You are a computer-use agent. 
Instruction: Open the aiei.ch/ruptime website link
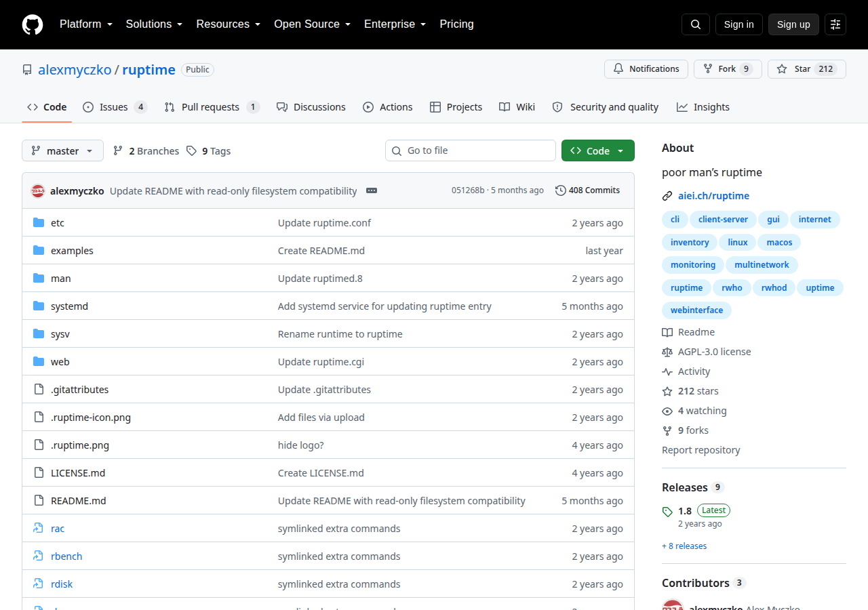coord(713,196)
